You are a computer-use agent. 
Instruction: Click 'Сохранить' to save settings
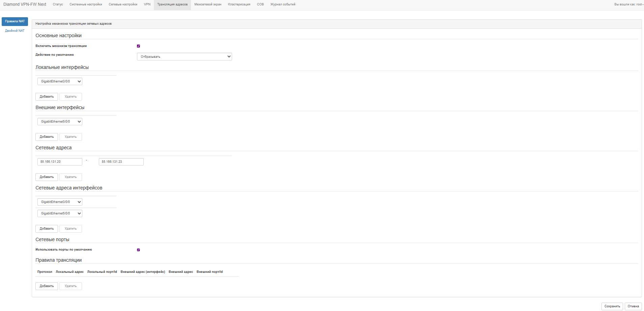tap(612, 306)
